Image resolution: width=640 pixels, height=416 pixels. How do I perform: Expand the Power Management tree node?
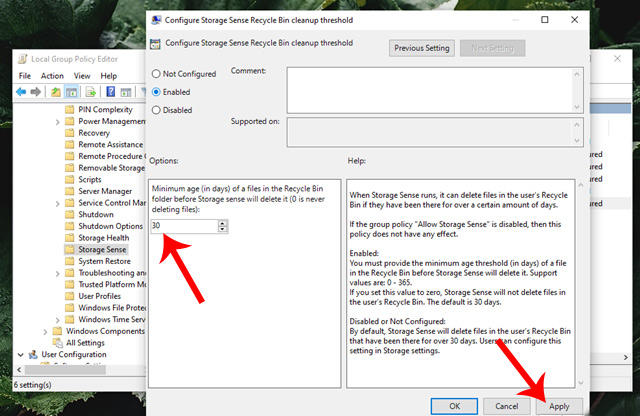(57, 122)
